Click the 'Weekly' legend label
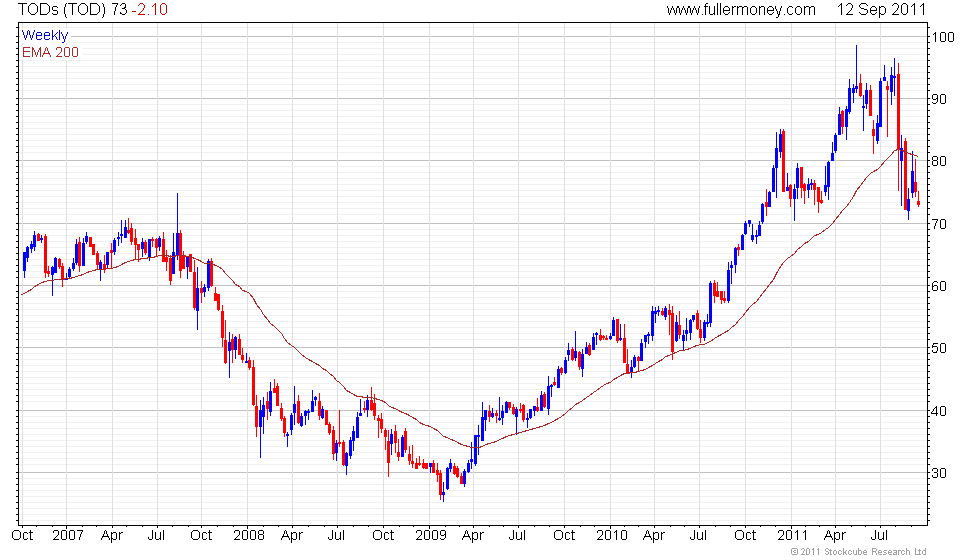 click(45, 36)
